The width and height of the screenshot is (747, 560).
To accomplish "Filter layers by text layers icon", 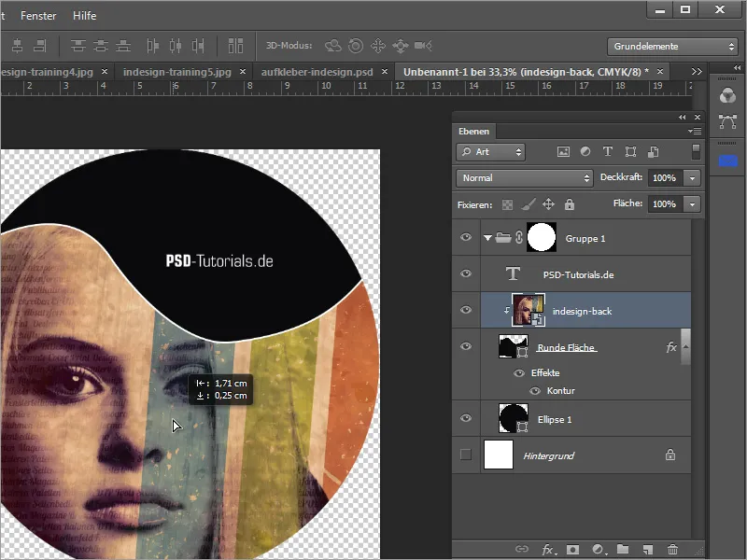I will pyautogui.click(x=608, y=152).
